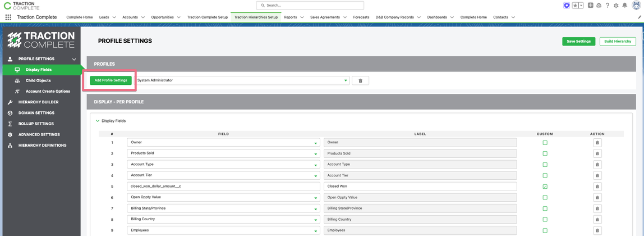This screenshot has height=236, width=644.
Task: Click Build Hierarchy button
Action: point(618,42)
